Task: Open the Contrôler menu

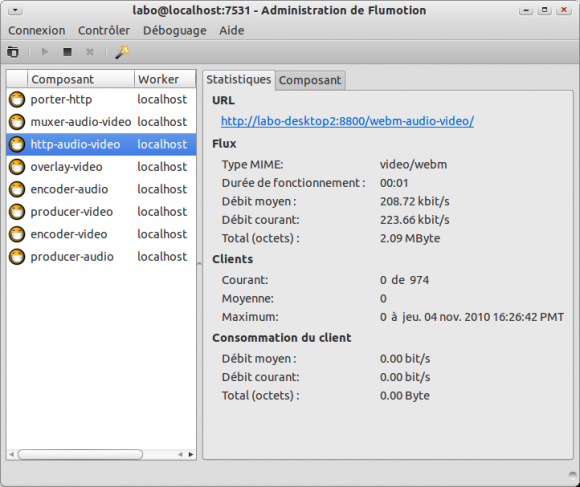Action: (x=104, y=30)
